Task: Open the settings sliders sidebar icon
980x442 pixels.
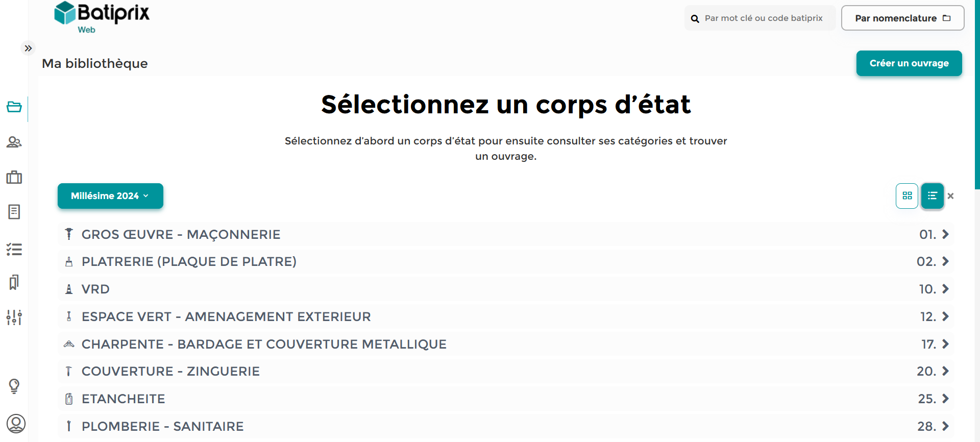Action: click(x=14, y=317)
